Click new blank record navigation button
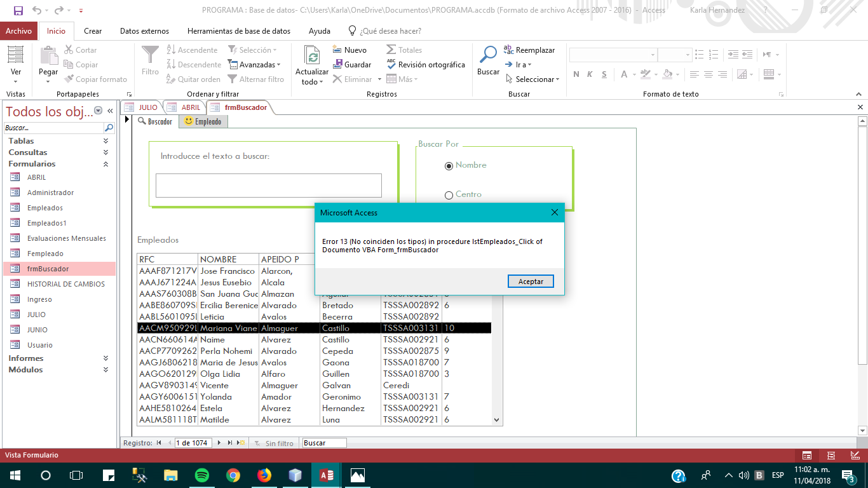This screenshot has height=488, width=868. pos(241,443)
